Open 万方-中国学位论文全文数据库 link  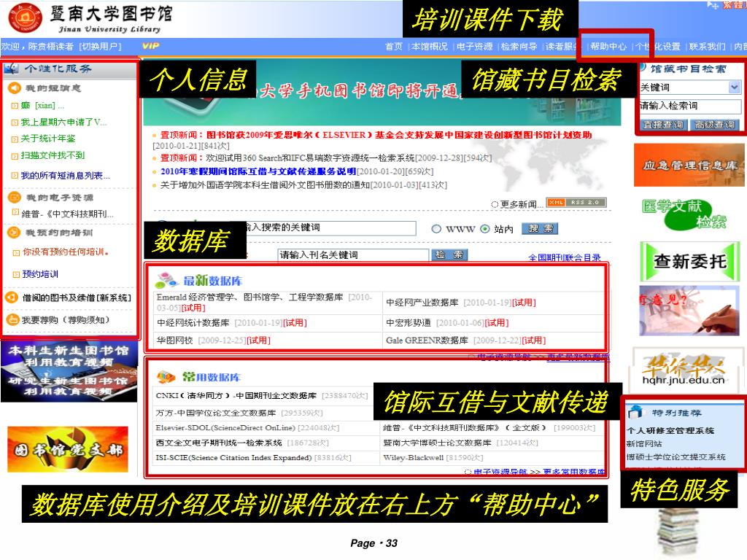tap(215, 413)
